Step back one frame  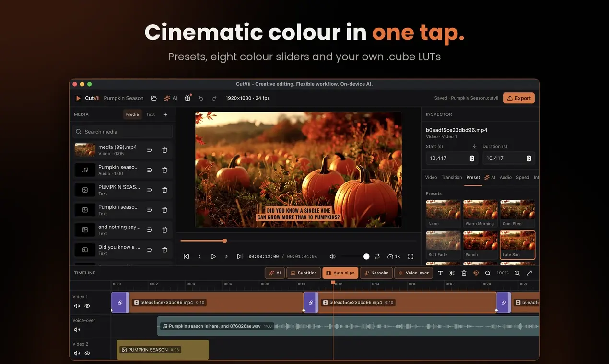[x=200, y=257]
